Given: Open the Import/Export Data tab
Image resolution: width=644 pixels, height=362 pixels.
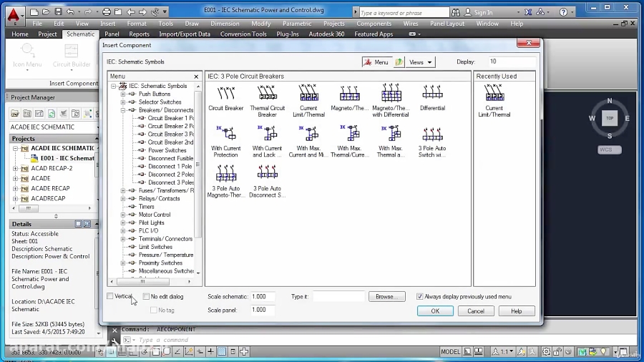Looking at the screenshot, I should coord(185,34).
